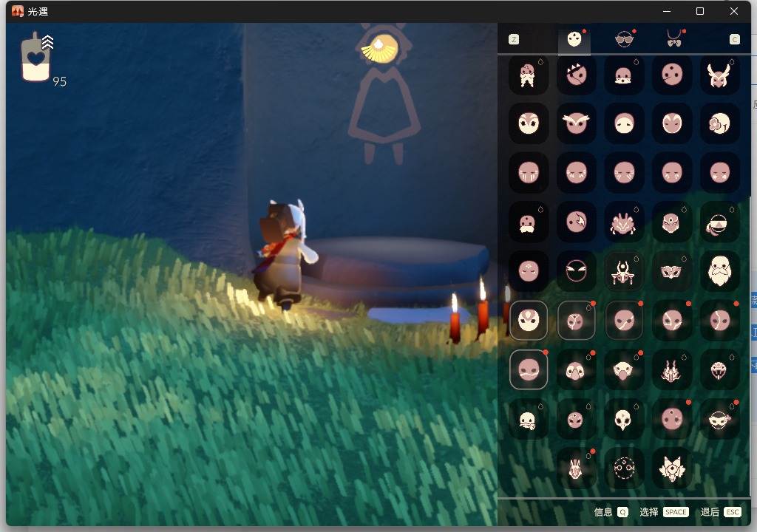757x532 pixels.
Task: Click the glowing fan emblem above spirit
Action: 381,48
